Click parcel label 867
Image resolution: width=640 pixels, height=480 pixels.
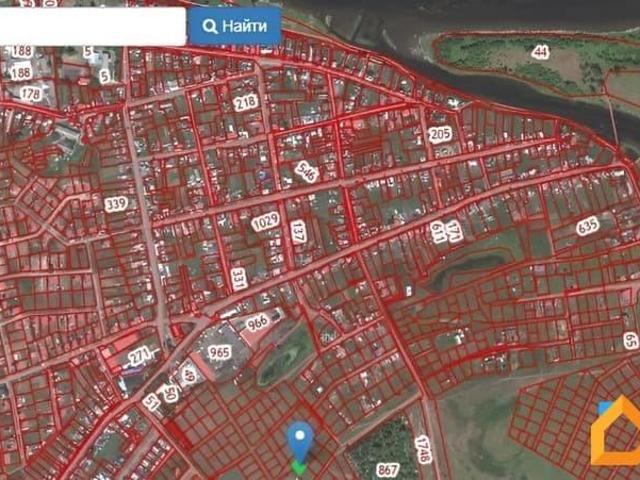pyautogui.click(x=387, y=470)
